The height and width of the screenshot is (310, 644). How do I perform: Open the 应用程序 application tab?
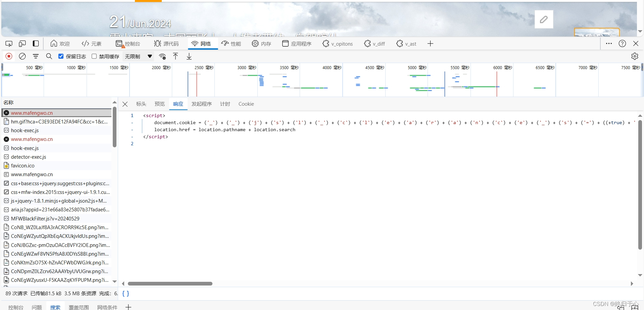(297, 44)
